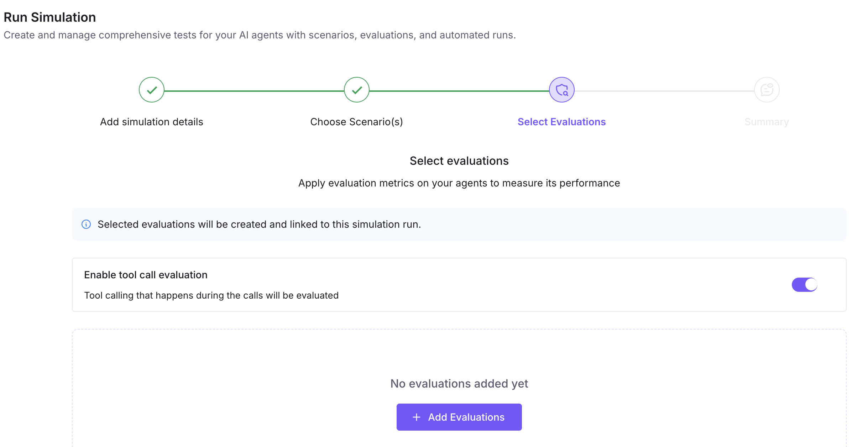Click the Add Evaluations button

tap(459, 417)
